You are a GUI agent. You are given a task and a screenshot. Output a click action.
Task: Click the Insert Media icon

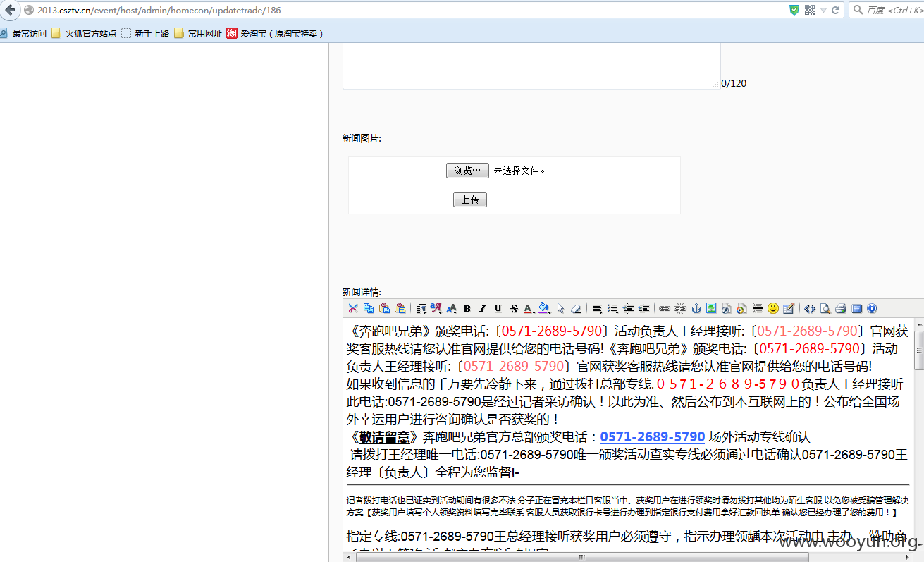pyautogui.click(x=741, y=308)
